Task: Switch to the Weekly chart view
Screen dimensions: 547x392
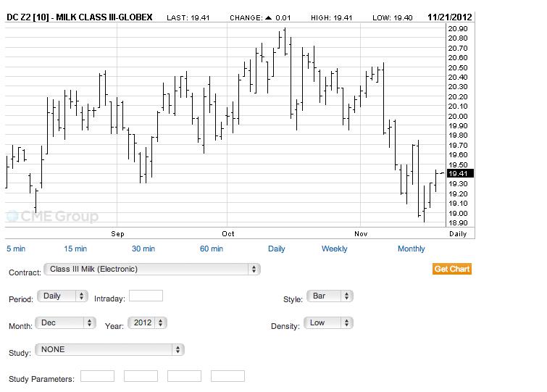Action: tap(334, 249)
